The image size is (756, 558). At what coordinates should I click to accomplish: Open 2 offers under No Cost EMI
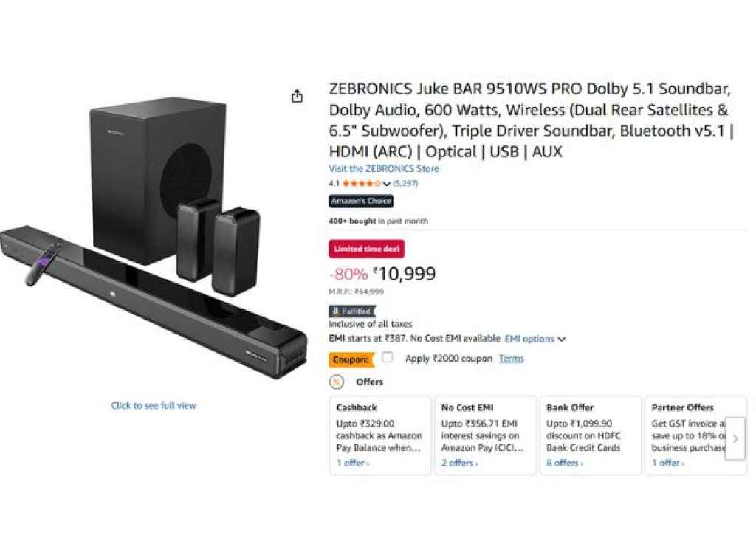(460, 463)
